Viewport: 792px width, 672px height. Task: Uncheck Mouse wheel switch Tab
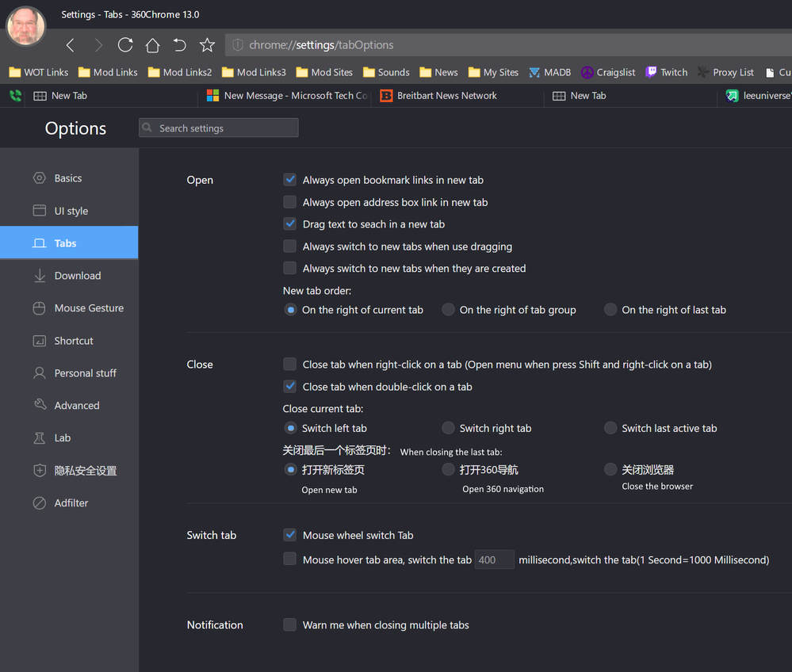pos(289,535)
